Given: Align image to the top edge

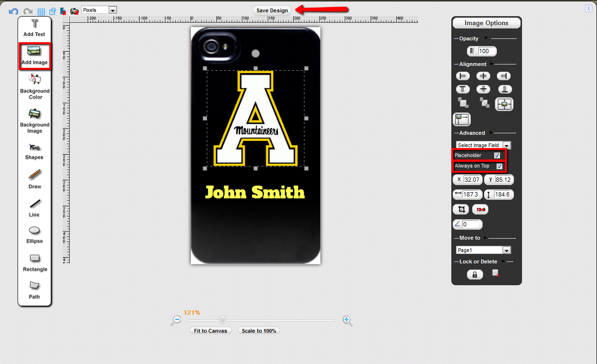Looking at the screenshot, I should point(463,89).
